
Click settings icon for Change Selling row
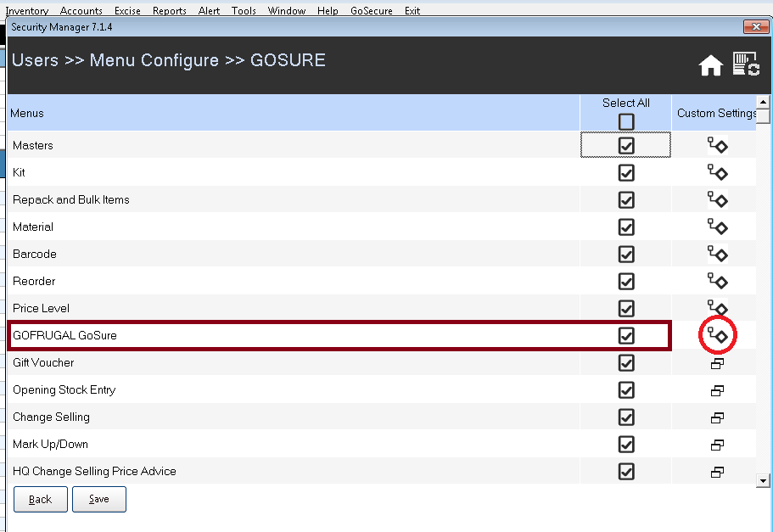717,417
